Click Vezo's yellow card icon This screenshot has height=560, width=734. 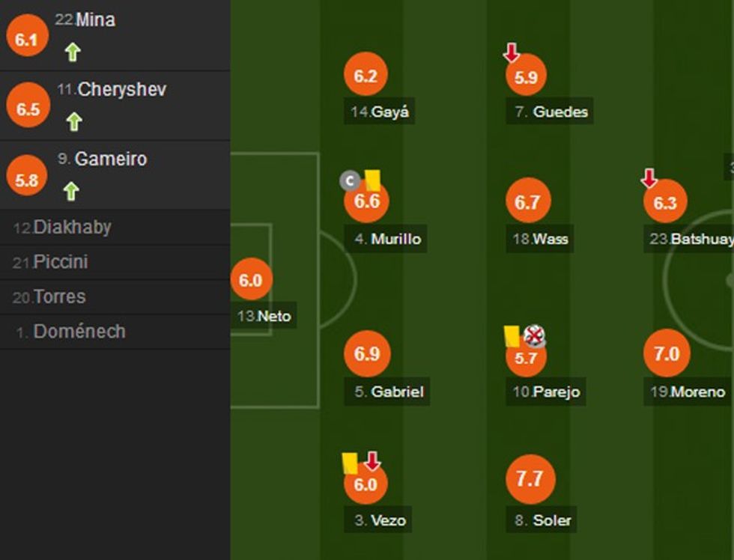pos(350,463)
